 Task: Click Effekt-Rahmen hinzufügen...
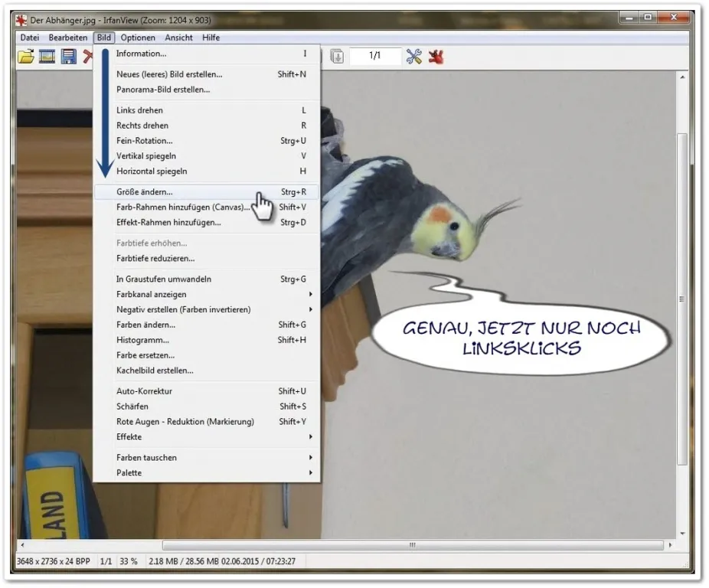pyautogui.click(x=207, y=223)
